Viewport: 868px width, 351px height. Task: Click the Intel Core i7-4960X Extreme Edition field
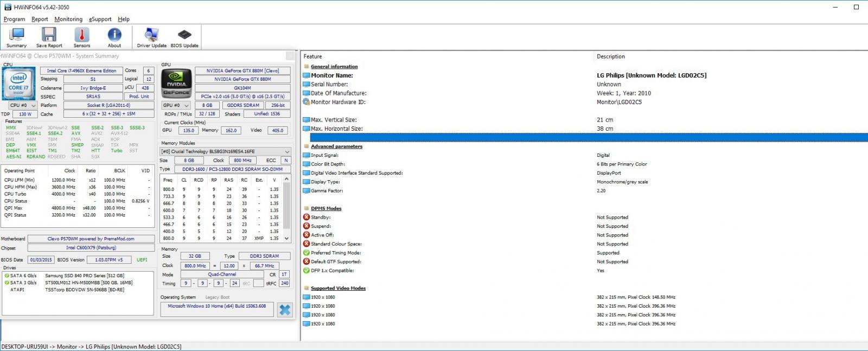[x=81, y=71]
